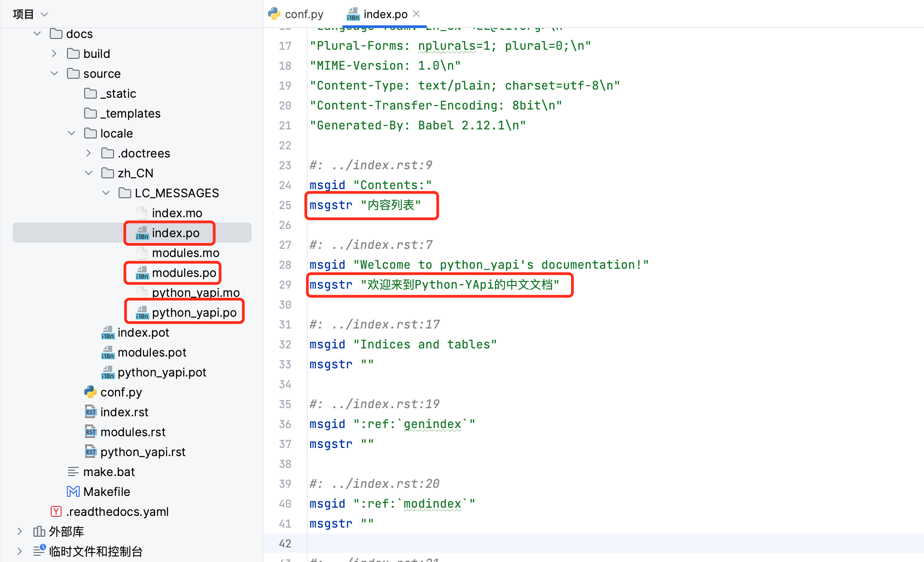The width and height of the screenshot is (924, 562).
Task: Select python_yapi.rst file in tree
Action: (x=143, y=452)
